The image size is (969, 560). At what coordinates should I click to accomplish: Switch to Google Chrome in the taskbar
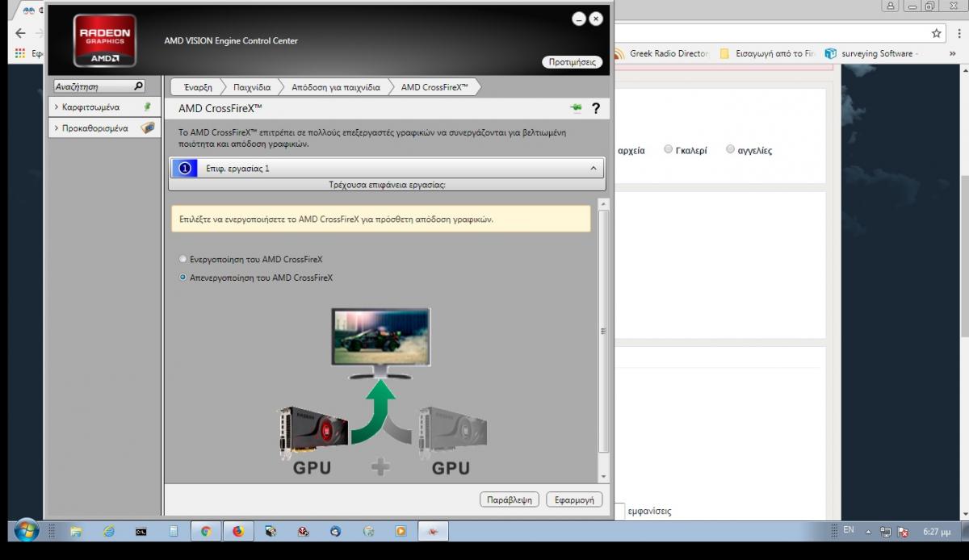(x=206, y=532)
